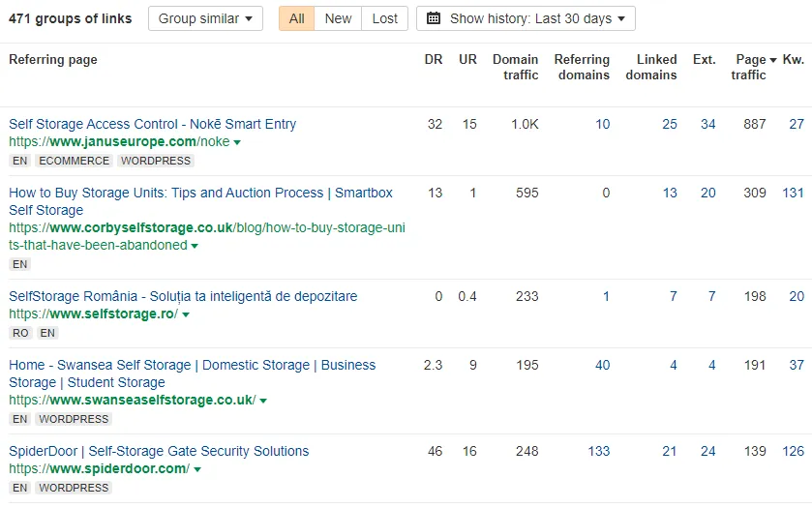Click the ECOMMERCE tag on januseurope row
The image size is (812, 508).
[x=75, y=161]
